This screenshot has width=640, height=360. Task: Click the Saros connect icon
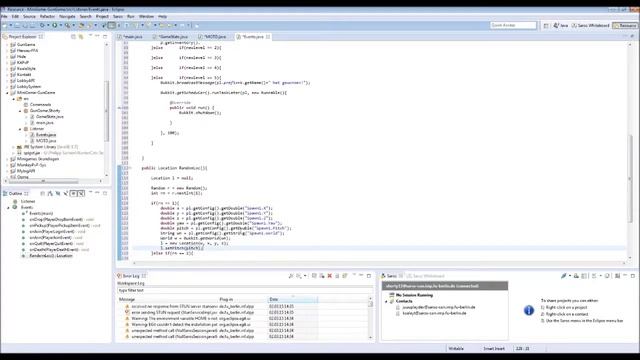(564, 276)
